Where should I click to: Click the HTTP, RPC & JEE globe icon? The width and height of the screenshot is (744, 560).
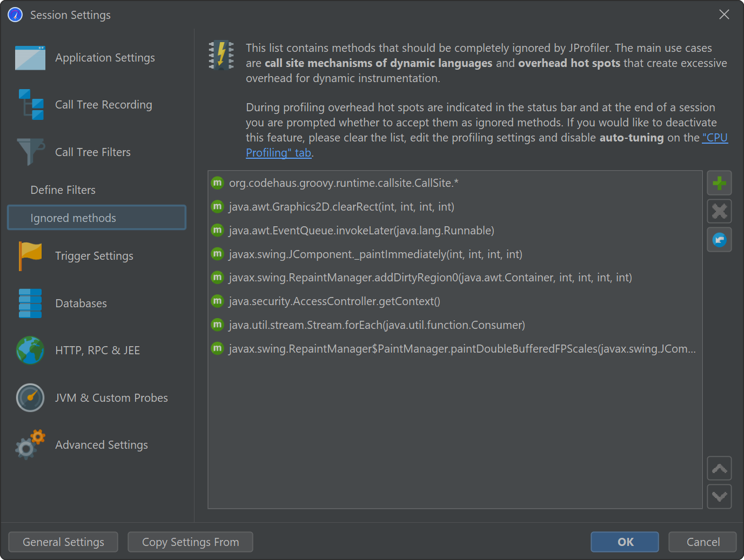coord(30,350)
